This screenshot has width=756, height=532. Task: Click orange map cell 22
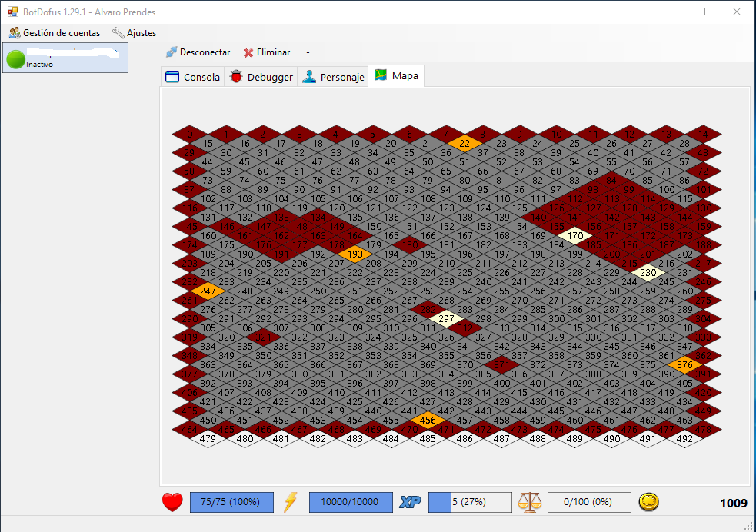point(465,143)
